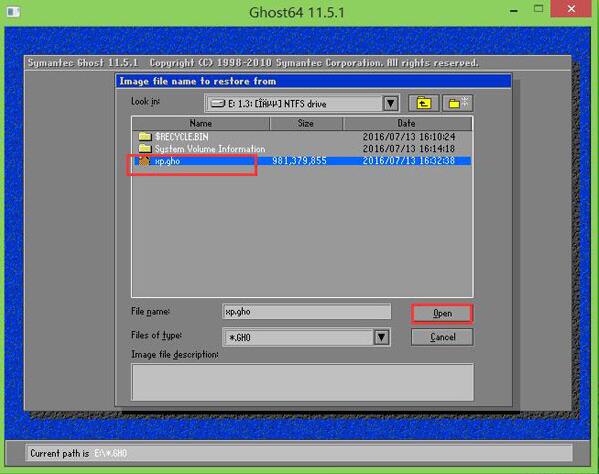Select System Volume Information folder icon
The height and width of the screenshot is (474, 599).
[145, 148]
